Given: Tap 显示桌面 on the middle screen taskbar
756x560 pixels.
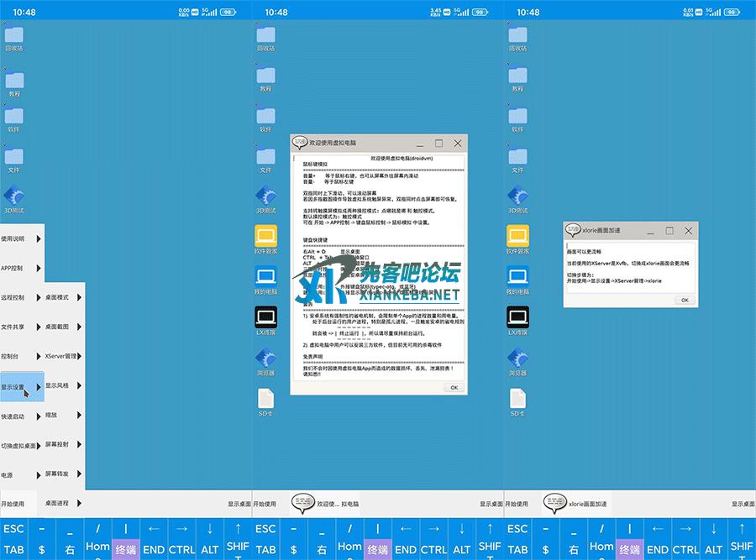Looking at the screenshot, I should point(491,504).
